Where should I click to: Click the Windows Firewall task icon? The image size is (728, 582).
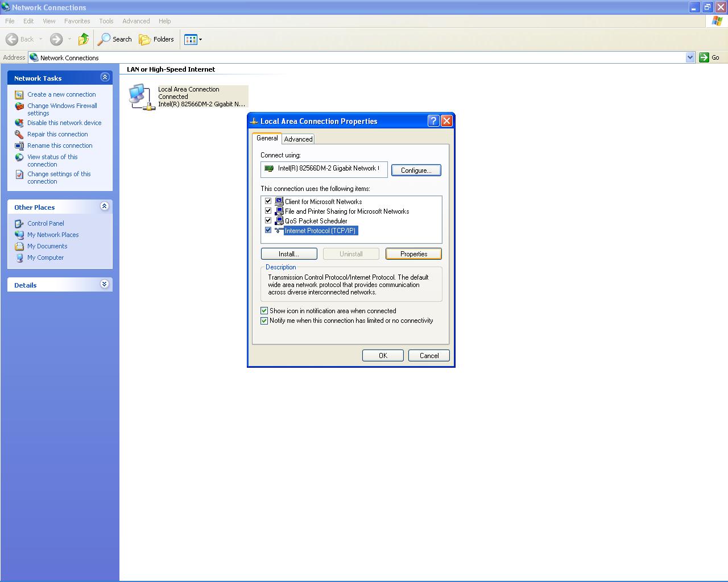[x=19, y=106]
